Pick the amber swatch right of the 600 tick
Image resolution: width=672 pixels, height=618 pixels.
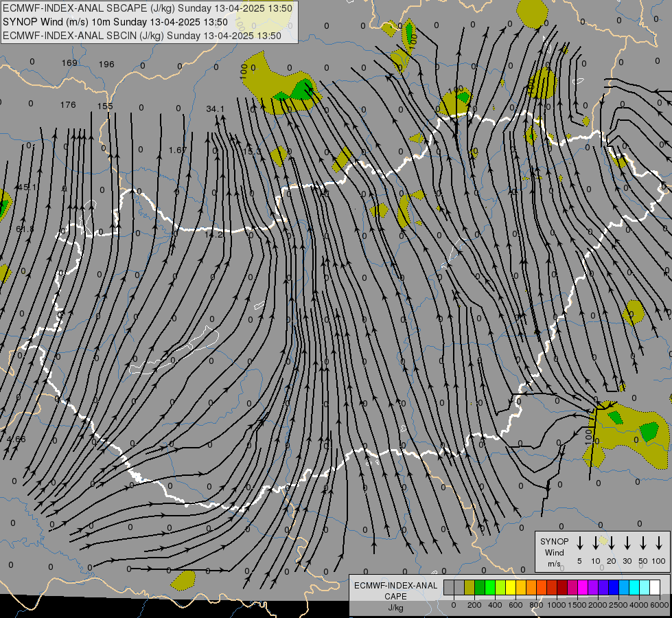521,588
